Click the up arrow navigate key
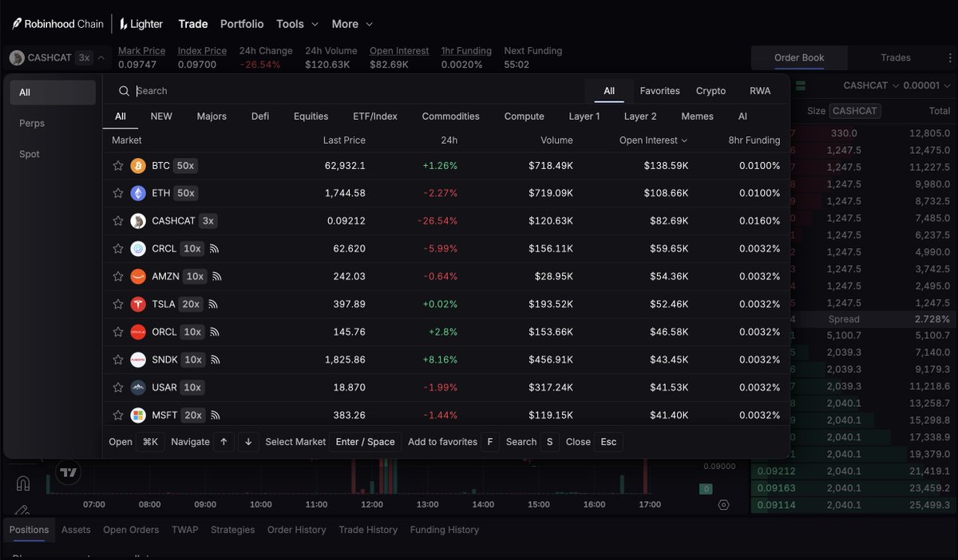958x560 pixels. 224,442
